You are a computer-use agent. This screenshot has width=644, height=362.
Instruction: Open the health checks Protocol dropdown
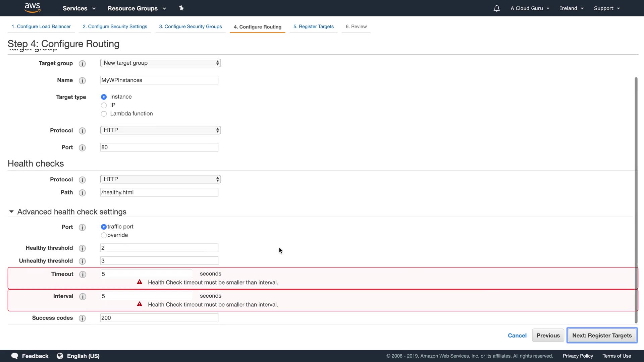(x=160, y=179)
